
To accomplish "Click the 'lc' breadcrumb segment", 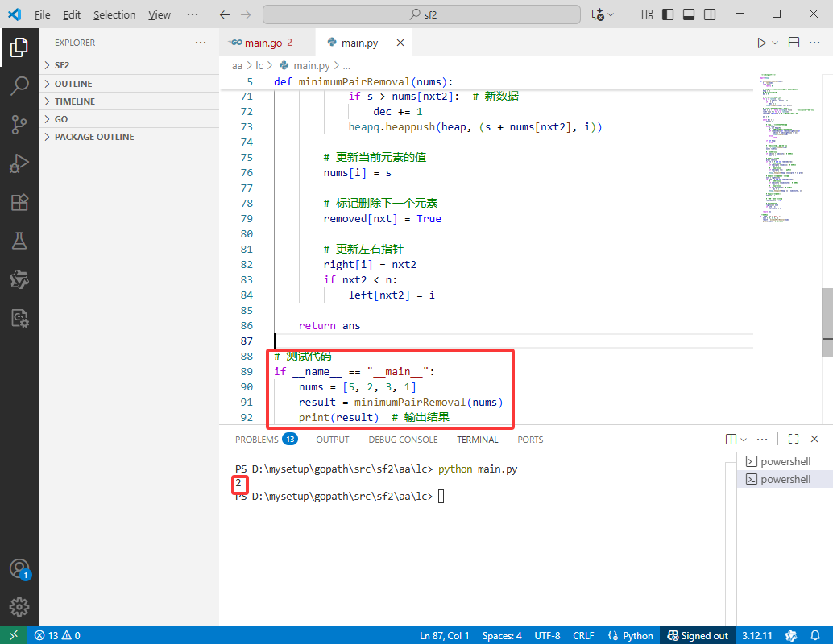I will click(259, 66).
